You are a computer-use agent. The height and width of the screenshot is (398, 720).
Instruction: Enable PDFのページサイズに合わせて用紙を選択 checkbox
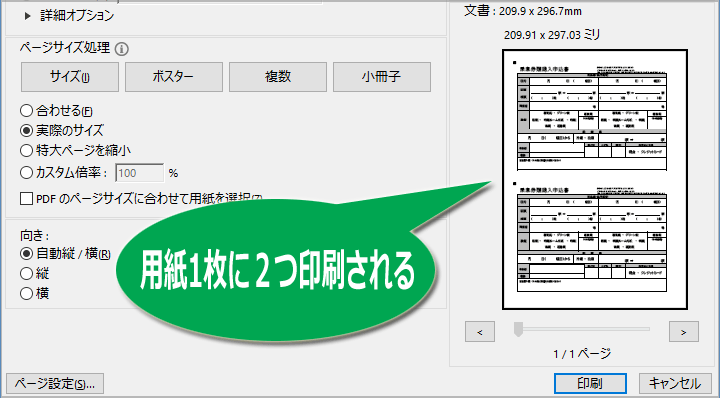pos(27,198)
